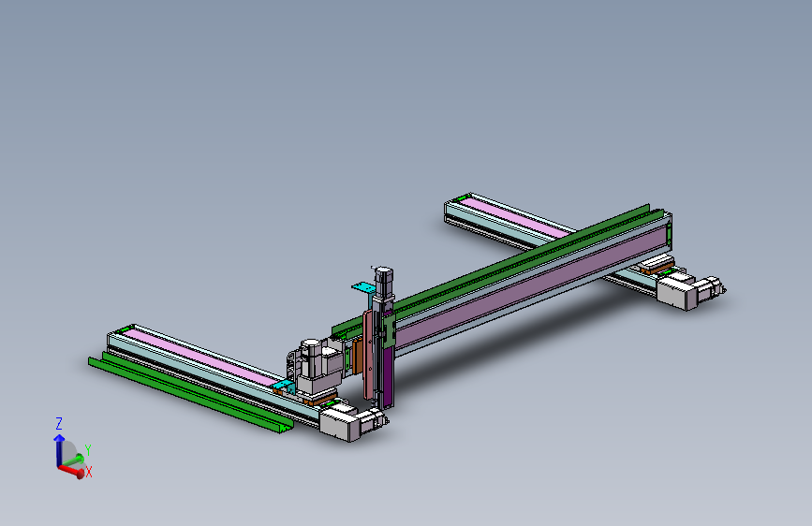Click the blue Z axis of the triad
This screenshot has width=812, height=526.
[59, 451]
